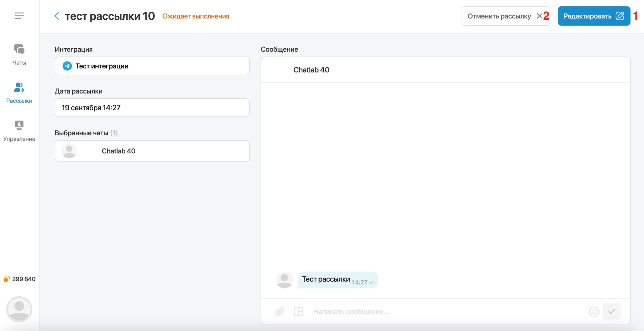
Task: Click the send checkmark button
Action: tap(612, 311)
